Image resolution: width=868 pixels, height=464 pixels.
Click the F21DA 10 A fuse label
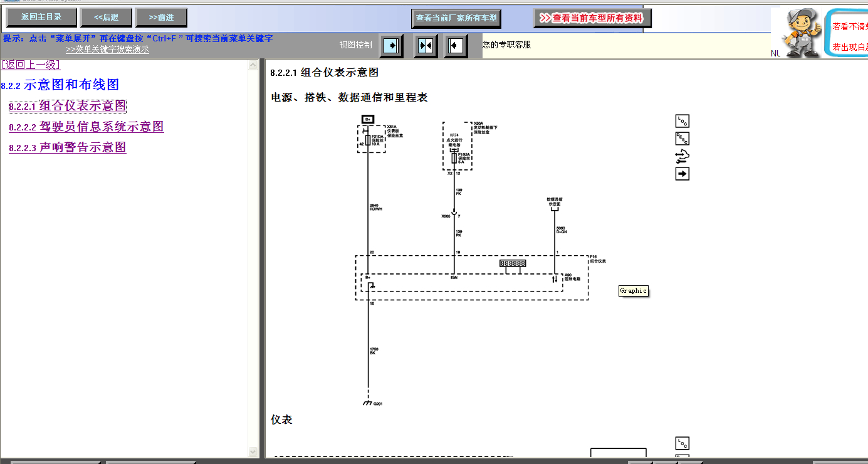click(x=376, y=140)
